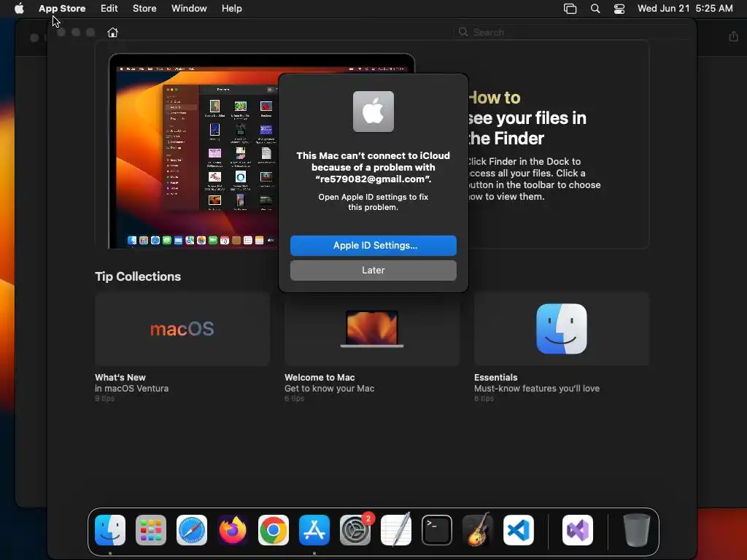Launch GarageBand from the Dock

[478, 530]
